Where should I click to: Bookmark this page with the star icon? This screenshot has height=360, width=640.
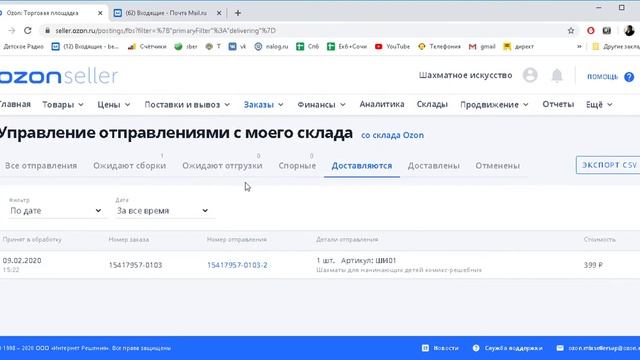571,31
